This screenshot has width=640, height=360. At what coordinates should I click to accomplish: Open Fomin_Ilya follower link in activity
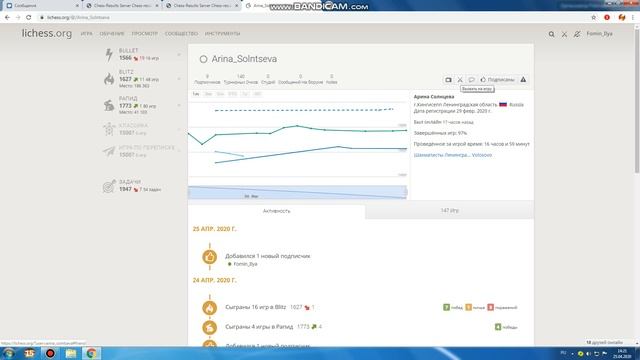point(245,264)
